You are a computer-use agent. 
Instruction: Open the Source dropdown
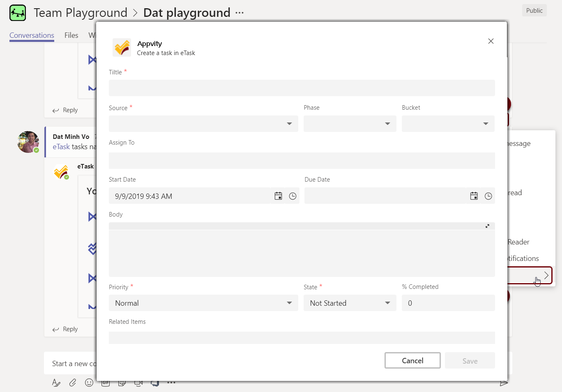click(x=203, y=124)
